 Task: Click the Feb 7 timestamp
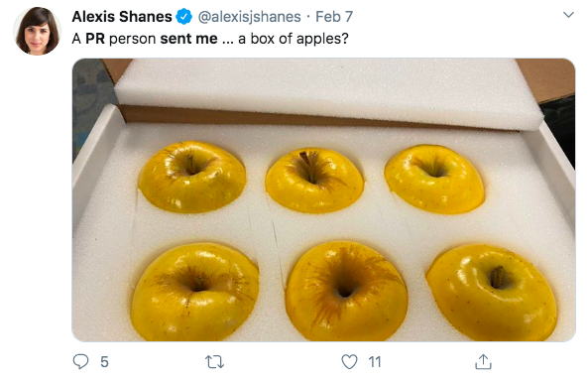point(334,17)
